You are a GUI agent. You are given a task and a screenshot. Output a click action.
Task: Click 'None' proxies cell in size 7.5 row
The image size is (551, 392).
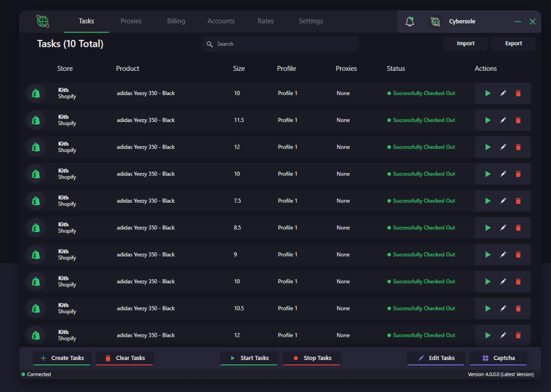(343, 201)
